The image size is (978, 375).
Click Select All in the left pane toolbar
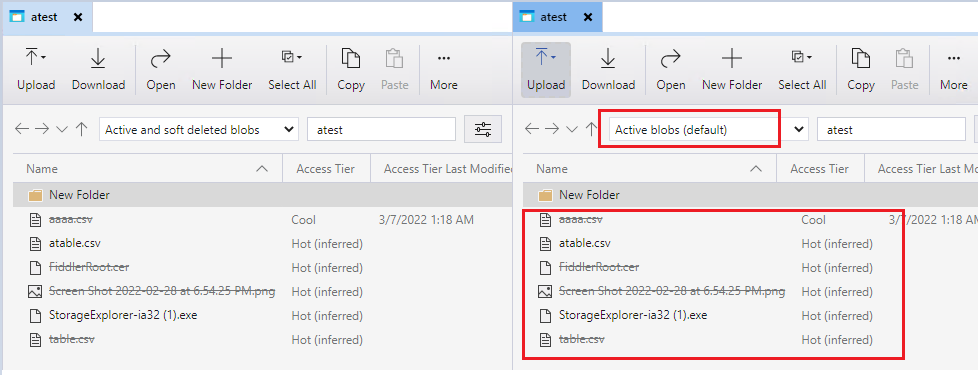(x=292, y=70)
